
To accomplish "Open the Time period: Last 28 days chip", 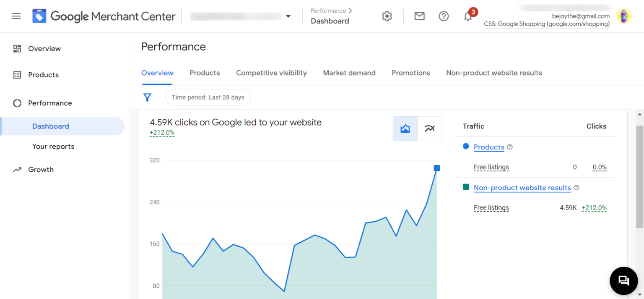I will tap(208, 97).
